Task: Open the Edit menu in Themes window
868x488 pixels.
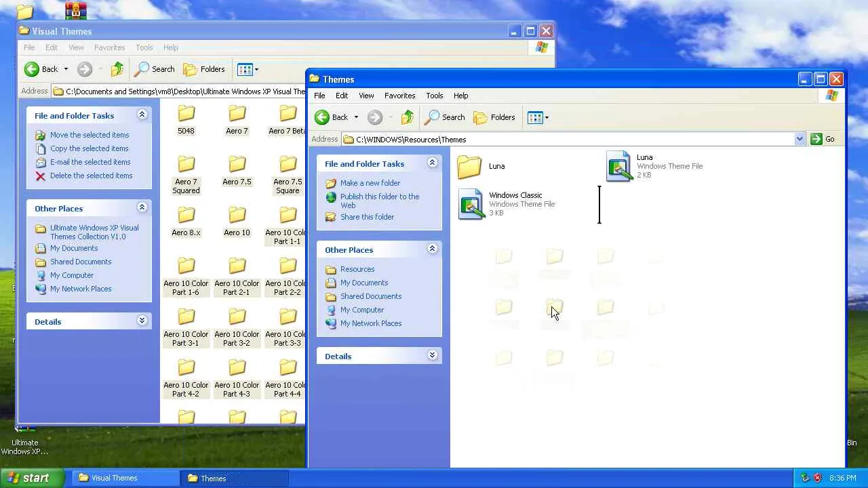Action: pos(342,96)
